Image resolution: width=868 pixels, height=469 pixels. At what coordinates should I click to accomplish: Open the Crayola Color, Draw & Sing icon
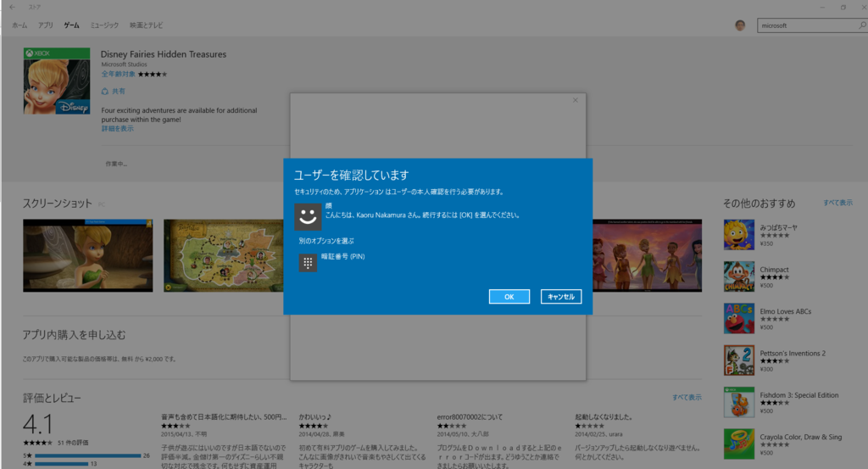pyautogui.click(x=739, y=444)
